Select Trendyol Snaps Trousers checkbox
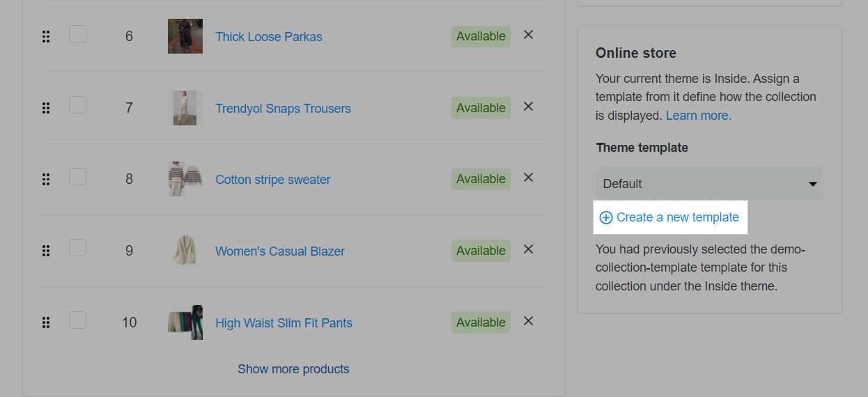Image resolution: width=868 pixels, height=397 pixels. tap(77, 105)
